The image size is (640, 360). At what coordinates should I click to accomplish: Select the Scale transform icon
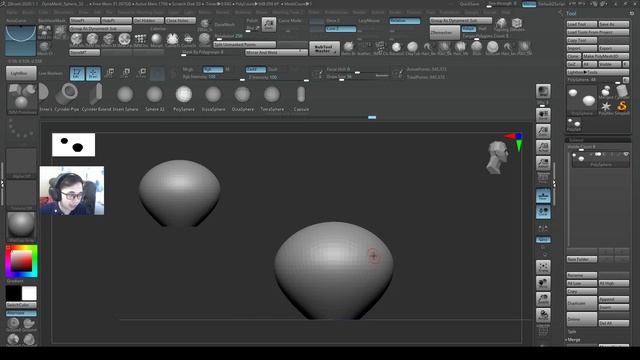125,73
